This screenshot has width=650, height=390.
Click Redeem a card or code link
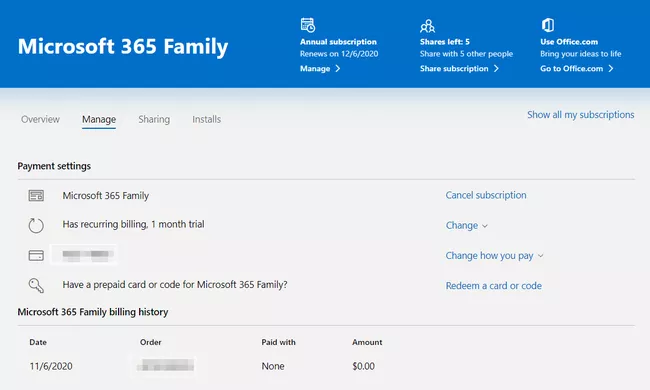493,286
